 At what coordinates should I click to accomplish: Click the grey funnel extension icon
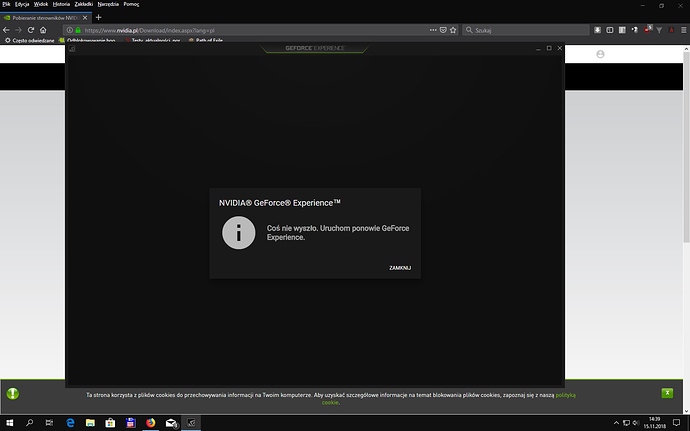pyautogui.click(x=659, y=30)
